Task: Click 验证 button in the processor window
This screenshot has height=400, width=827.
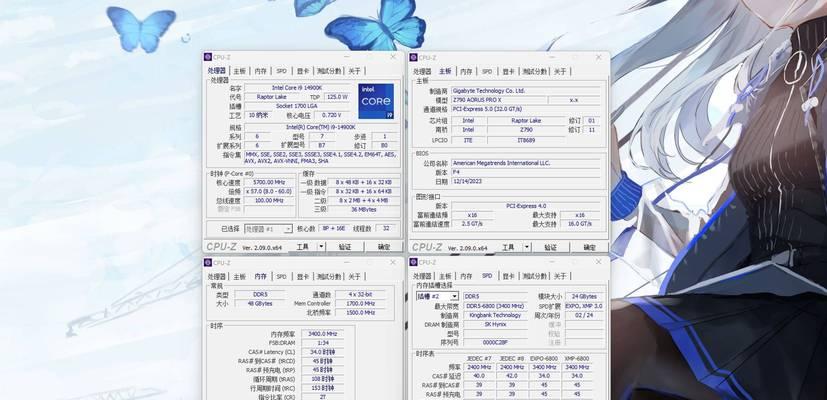Action: coord(345,246)
